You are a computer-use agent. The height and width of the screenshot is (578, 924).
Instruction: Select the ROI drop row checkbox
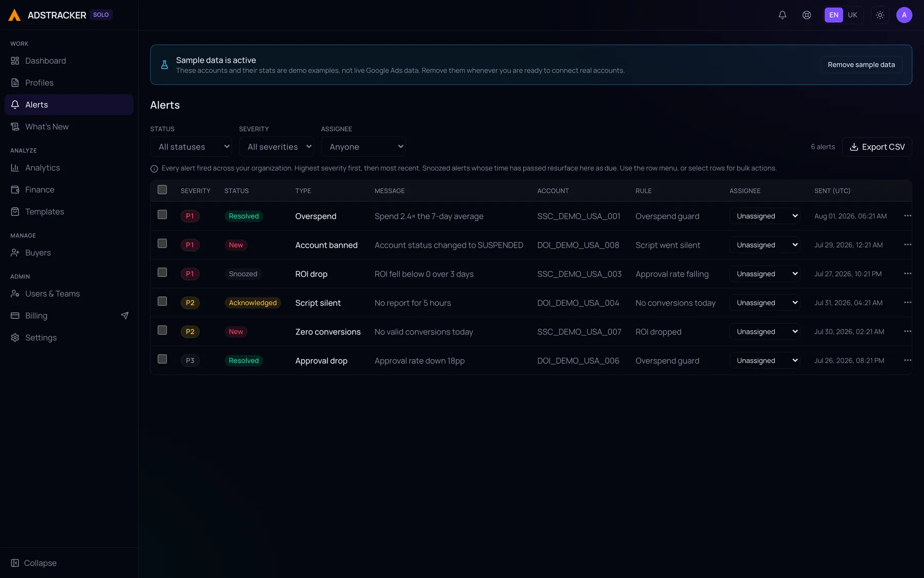[x=162, y=272]
